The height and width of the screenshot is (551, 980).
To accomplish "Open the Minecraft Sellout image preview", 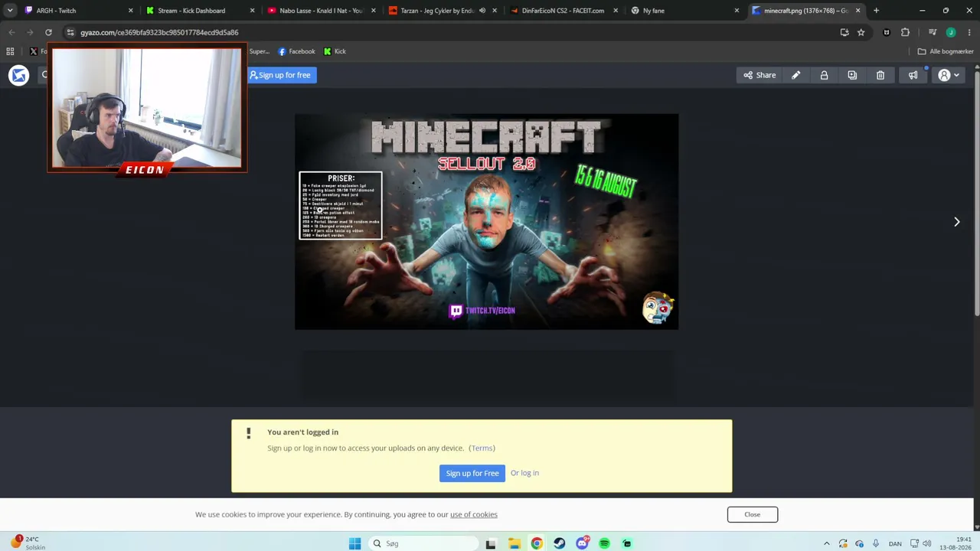I will pos(486,222).
